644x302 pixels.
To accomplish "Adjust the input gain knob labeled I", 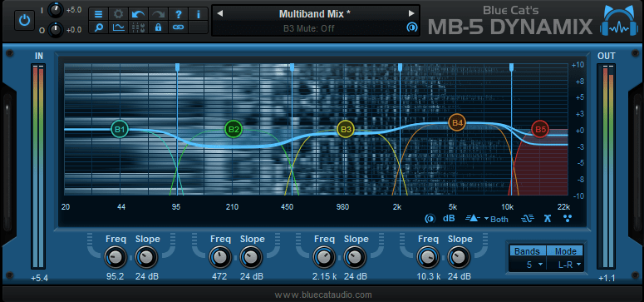I will click(x=56, y=9).
